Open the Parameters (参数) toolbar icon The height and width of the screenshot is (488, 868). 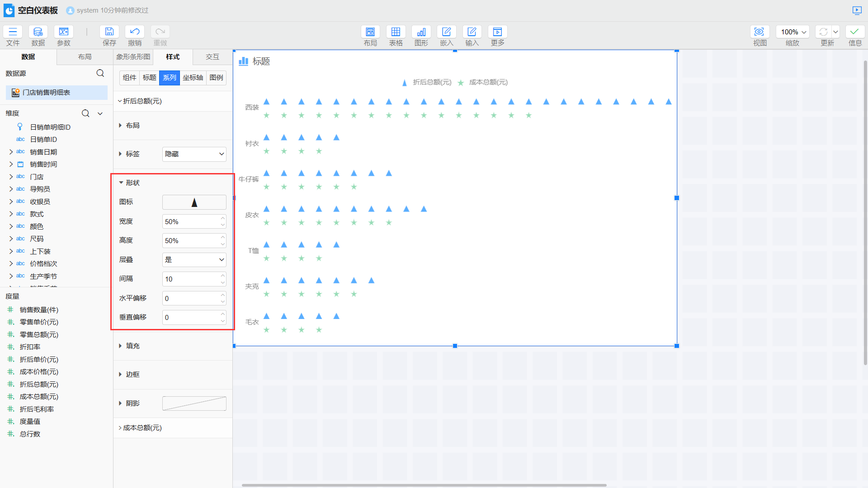63,32
